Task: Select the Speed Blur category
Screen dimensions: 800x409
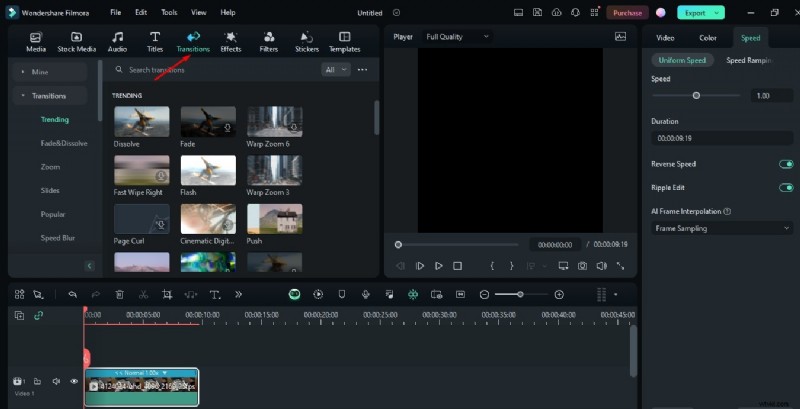Action: 58,238
